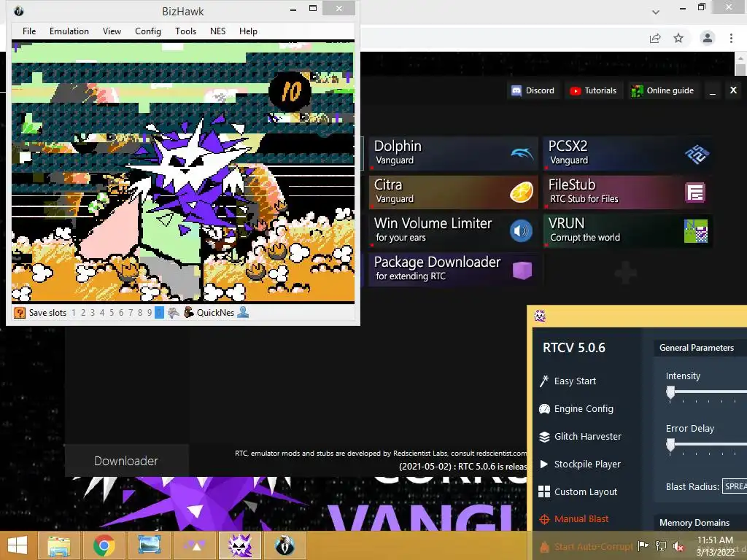747x560 pixels.
Task: Click the taskbar clock showing 11:51 AM
Action: (715, 546)
